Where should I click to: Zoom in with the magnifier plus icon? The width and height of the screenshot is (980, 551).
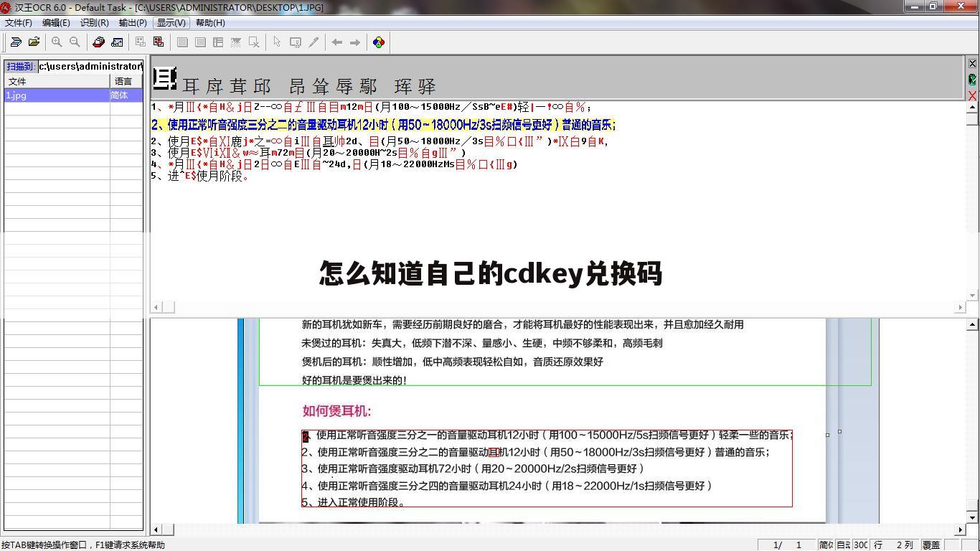(57, 42)
